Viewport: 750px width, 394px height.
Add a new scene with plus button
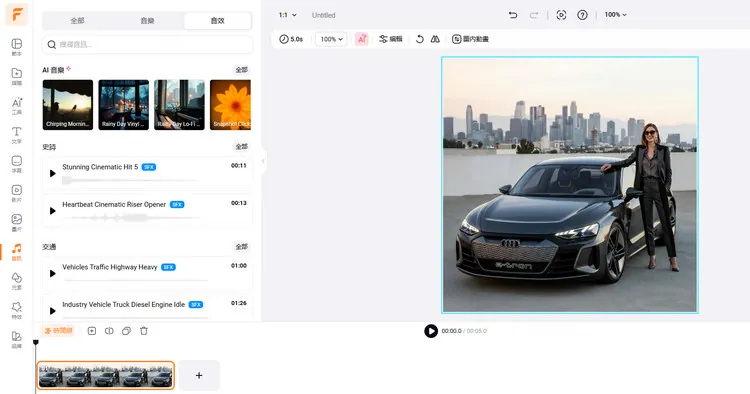(x=199, y=375)
